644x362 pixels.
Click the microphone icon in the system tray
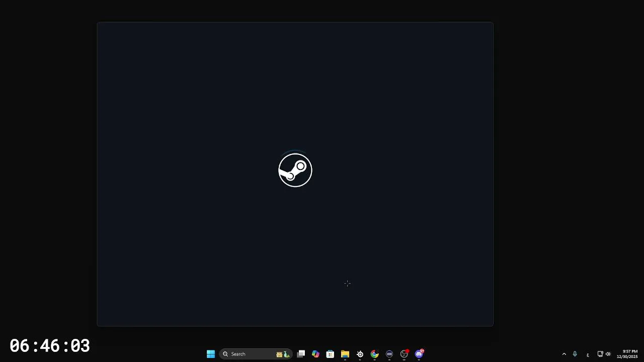[575, 354]
